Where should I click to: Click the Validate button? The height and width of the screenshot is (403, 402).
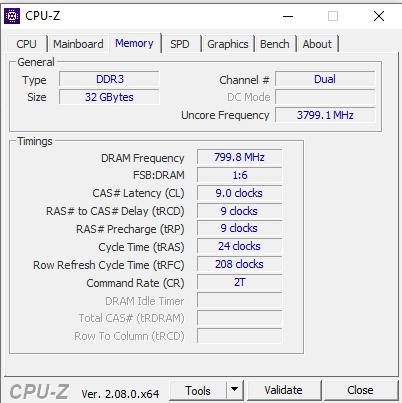(284, 390)
